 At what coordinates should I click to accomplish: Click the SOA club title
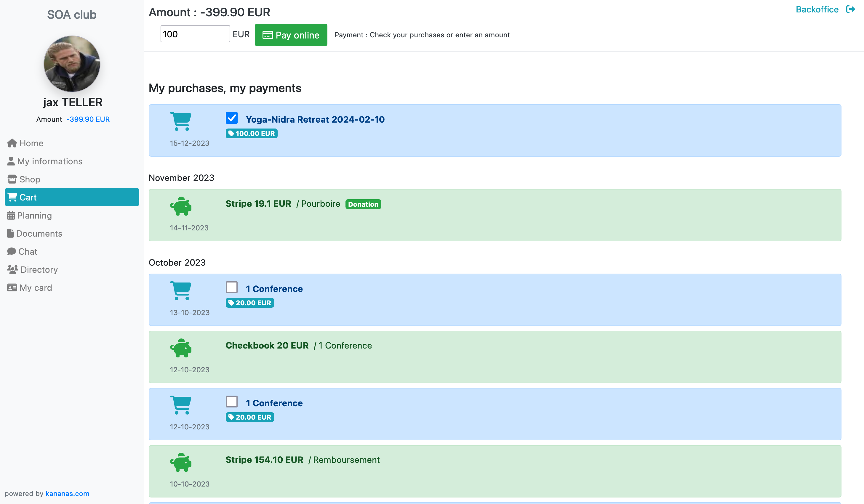[72, 15]
